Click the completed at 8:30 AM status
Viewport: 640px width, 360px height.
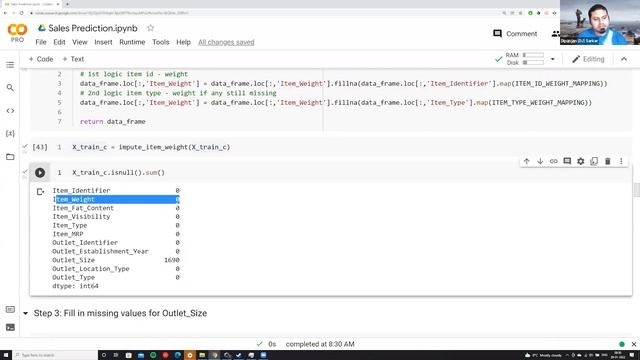pos(320,344)
